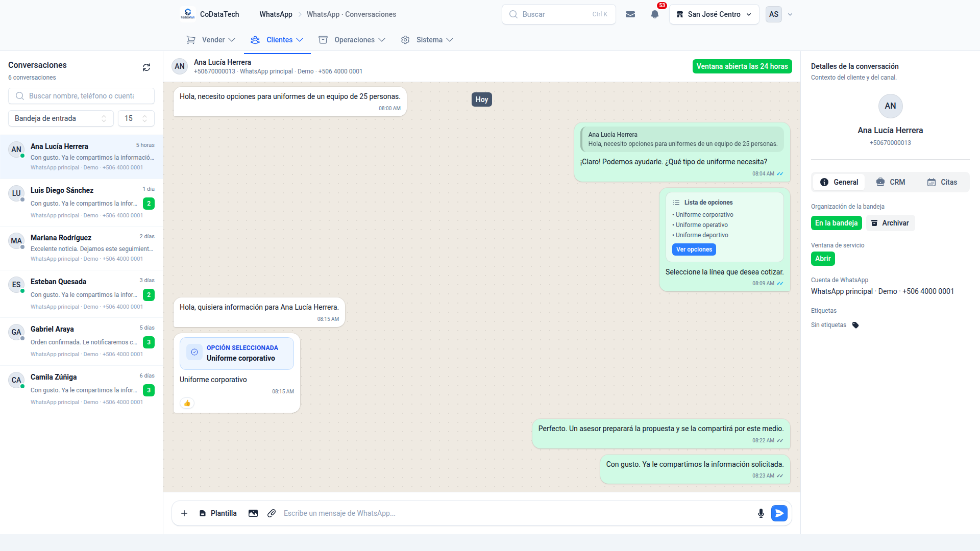
Task: Click the large AN avatar in details panel
Action: 890,106
